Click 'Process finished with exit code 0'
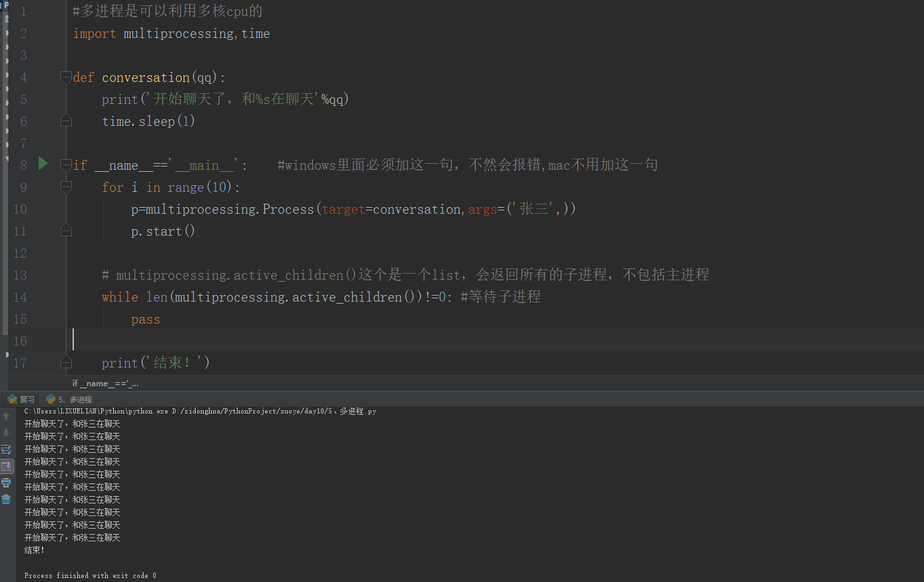 coord(90,575)
